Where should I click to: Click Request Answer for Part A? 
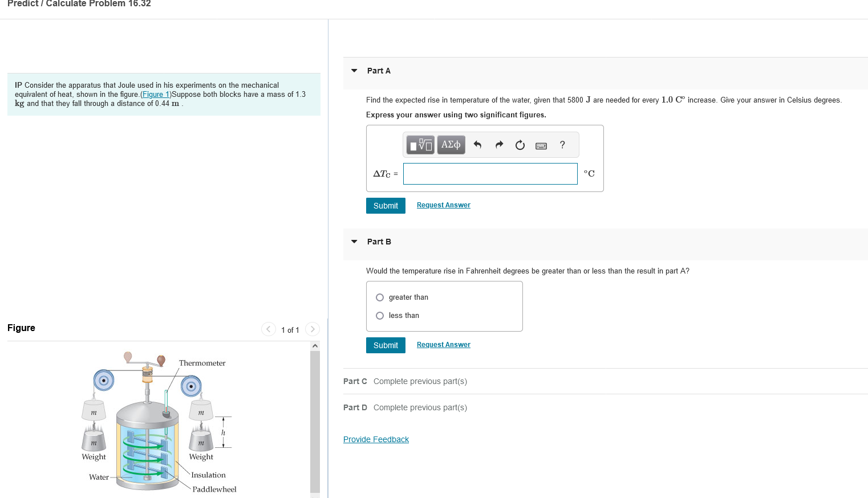(443, 205)
